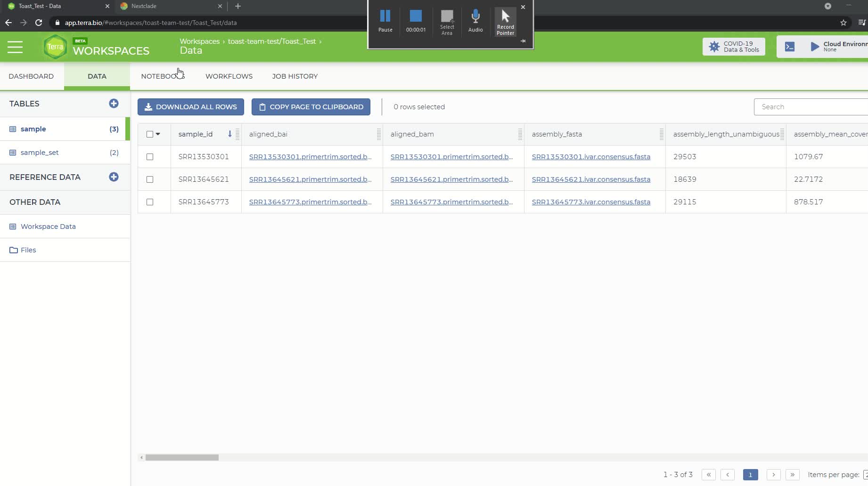
Task: Open the Job History tab
Action: (295, 76)
